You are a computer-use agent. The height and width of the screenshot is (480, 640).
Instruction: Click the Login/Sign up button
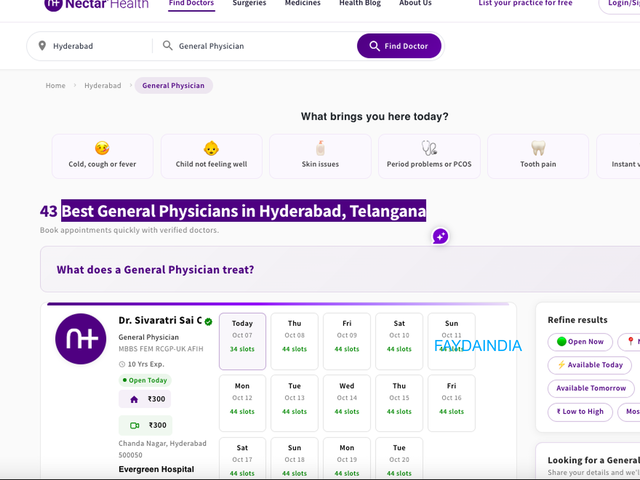click(619, 5)
